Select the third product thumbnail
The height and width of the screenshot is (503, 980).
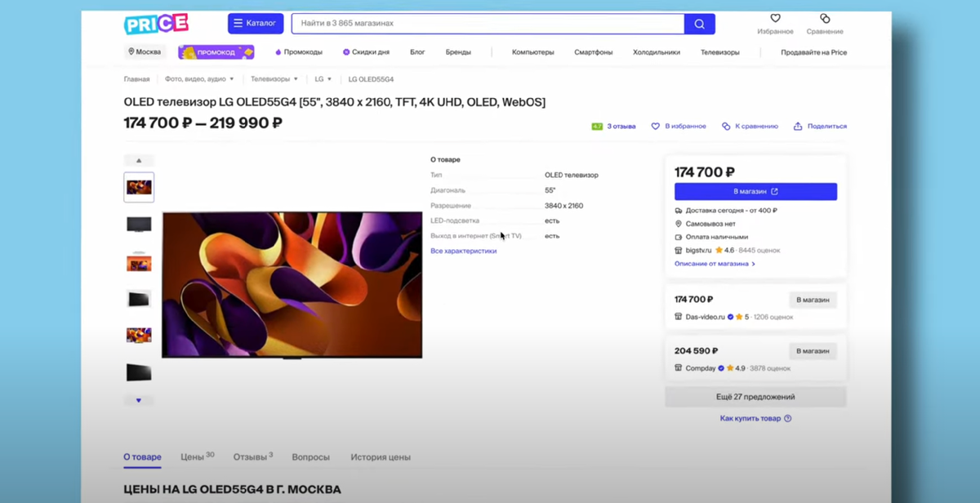point(139,261)
